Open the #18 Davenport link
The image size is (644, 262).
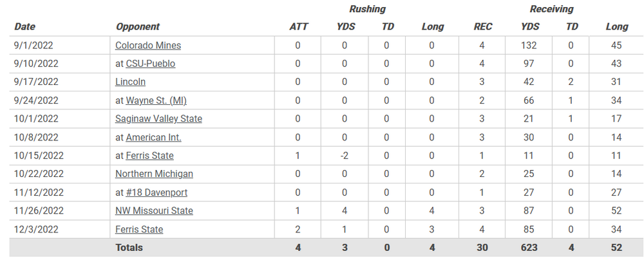click(x=156, y=192)
